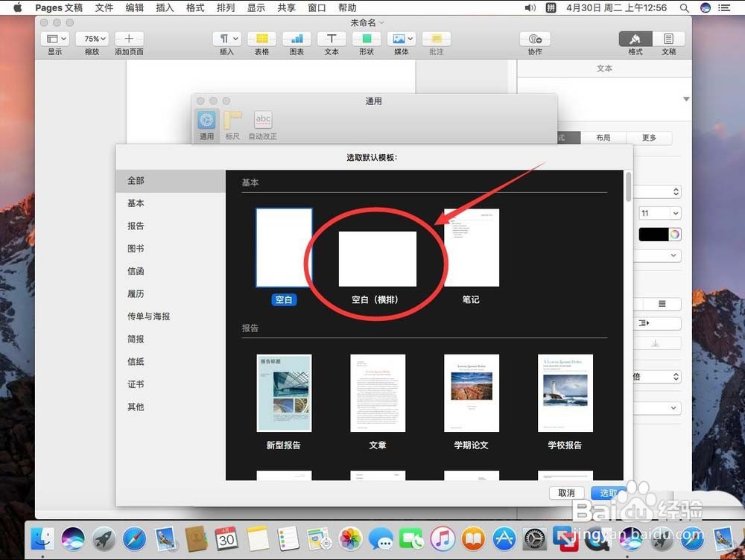Expand the font size 11 dropdown
This screenshot has width=745, height=560.
click(660, 213)
